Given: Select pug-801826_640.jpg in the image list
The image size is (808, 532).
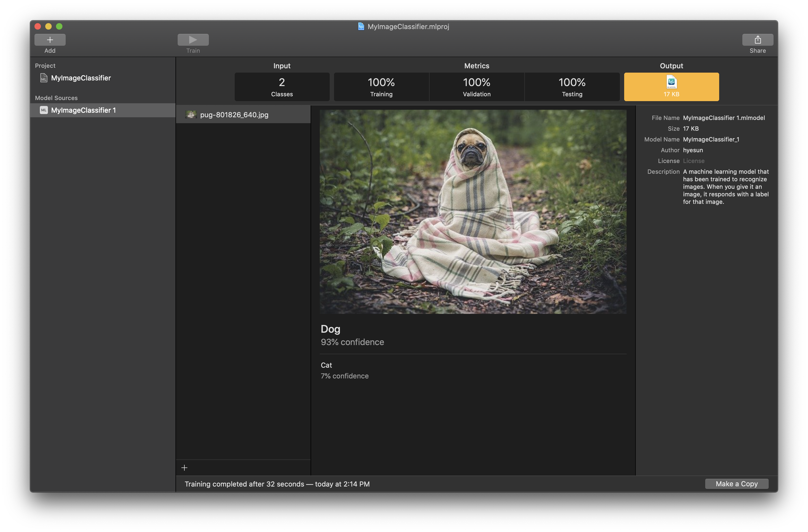Looking at the screenshot, I should click(x=234, y=115).
